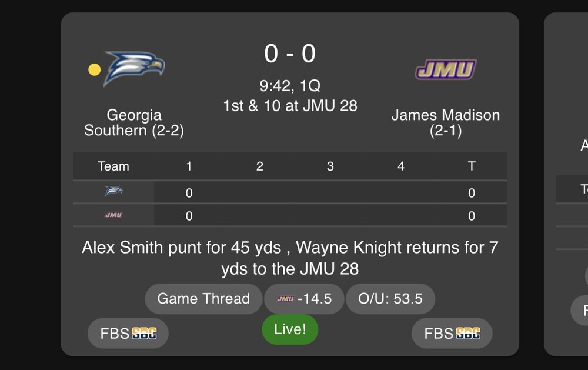588x370 pixels.
Task: Open James Madison (2-1) team name
Action: click(x=446, y=122)
